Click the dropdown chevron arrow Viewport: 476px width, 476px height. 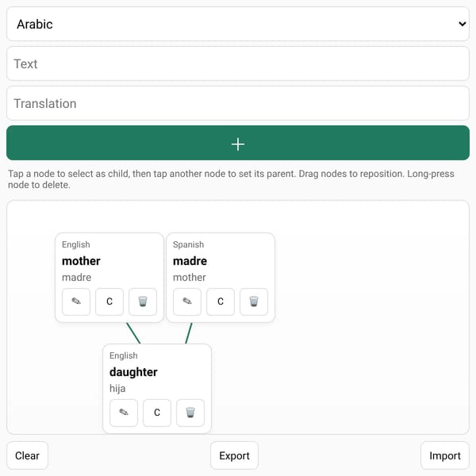point(462,24)
